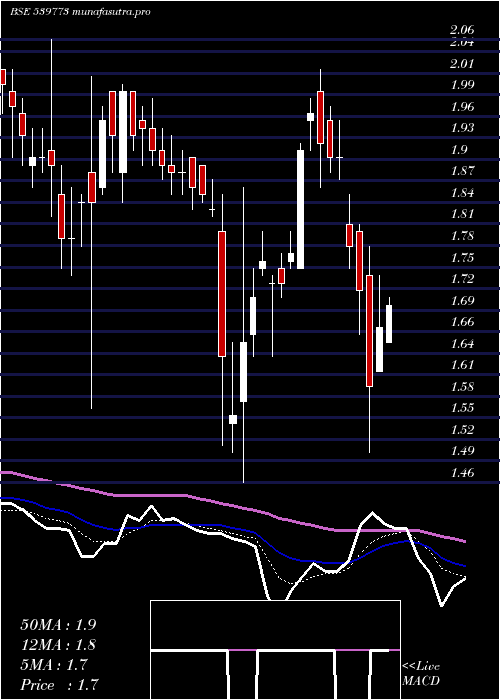
Task: Click the 1.61 price axis label
Action: pyautogui.click(x=462, y=365)
